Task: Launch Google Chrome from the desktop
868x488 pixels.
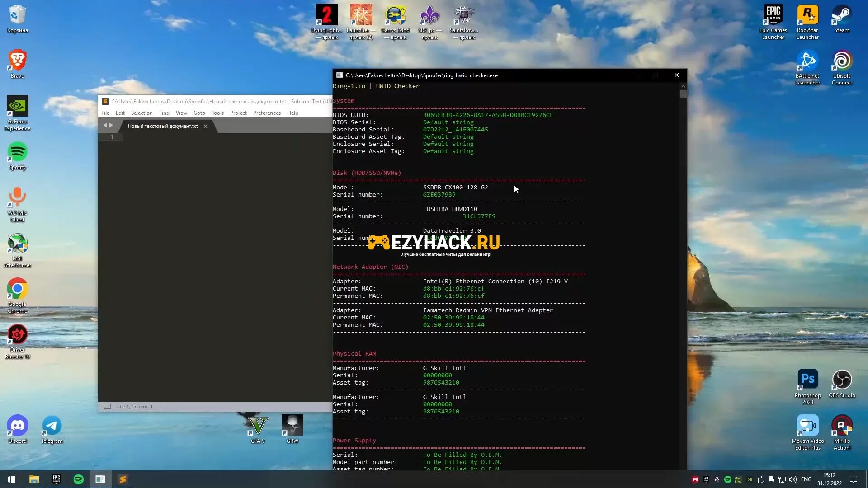Action: tap(17, 296)
